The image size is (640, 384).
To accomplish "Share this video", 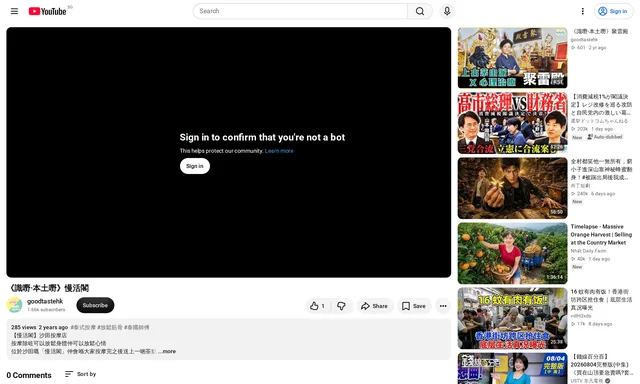I will pos(374,306).
